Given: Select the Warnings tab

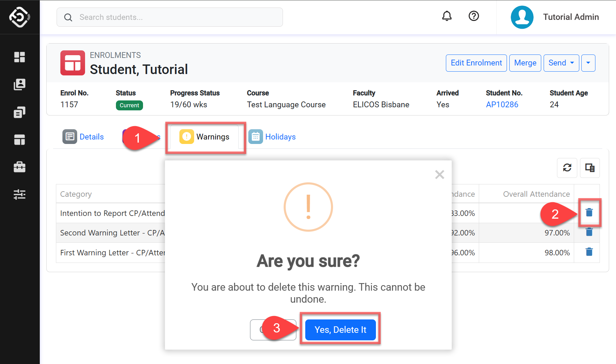Looking at the screenshot, I should (x=205, y=137).
